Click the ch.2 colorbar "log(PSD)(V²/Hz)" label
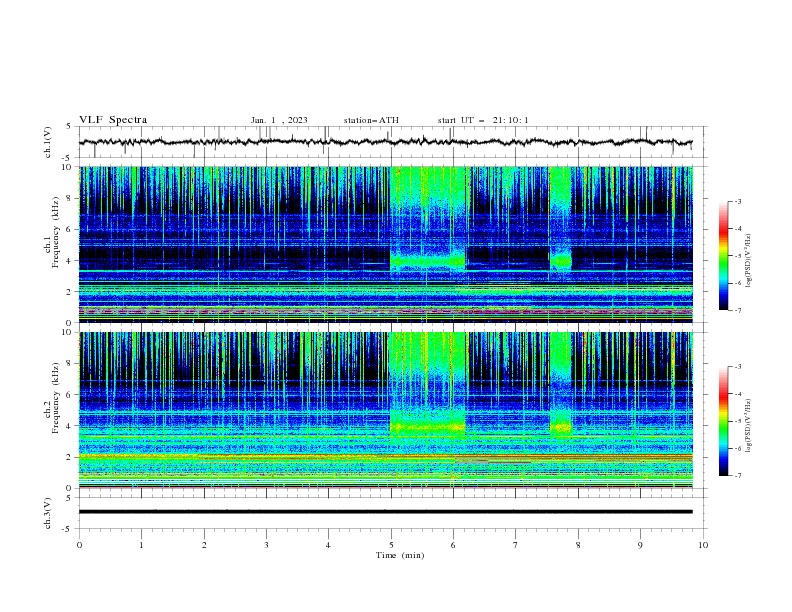The width and height of the screenshot is (792, 612). [748, 425]
